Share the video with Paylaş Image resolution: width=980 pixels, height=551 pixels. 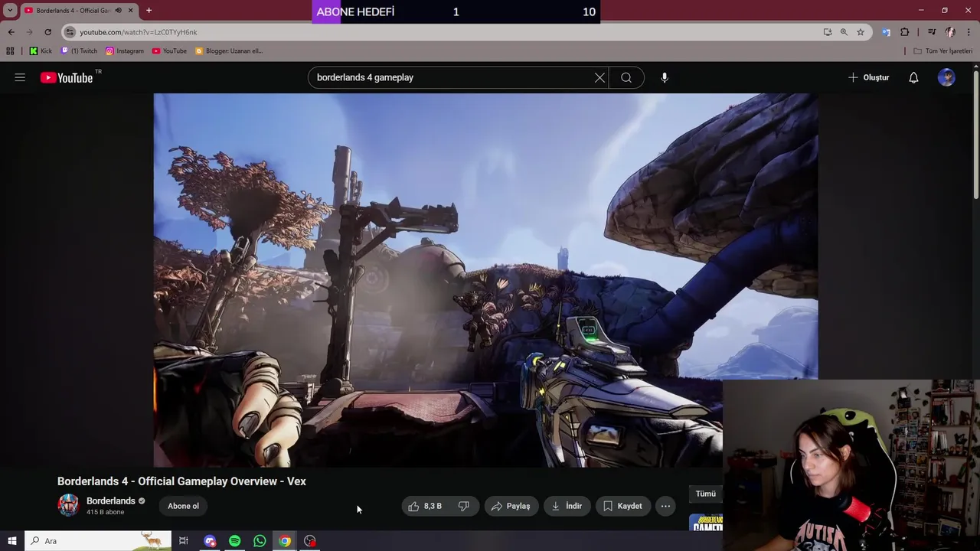click(x=511, y=506)
